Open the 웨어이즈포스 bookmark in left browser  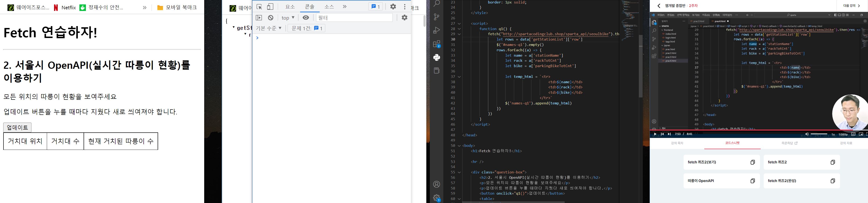tap(28, 7)
